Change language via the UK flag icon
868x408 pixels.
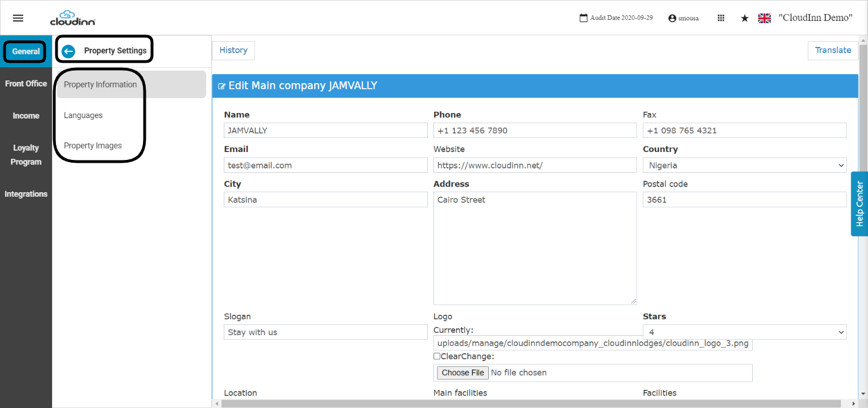[x=765, y=18]
